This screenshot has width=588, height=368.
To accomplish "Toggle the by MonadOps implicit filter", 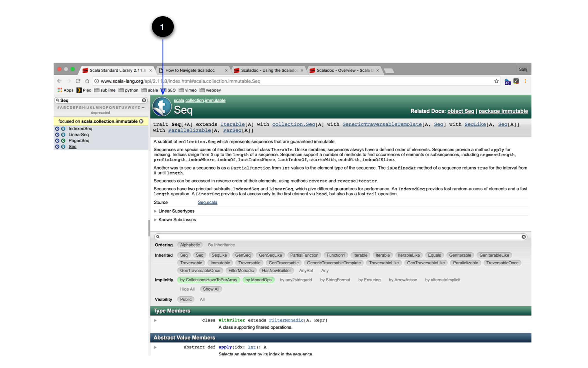I will (258, 280).
